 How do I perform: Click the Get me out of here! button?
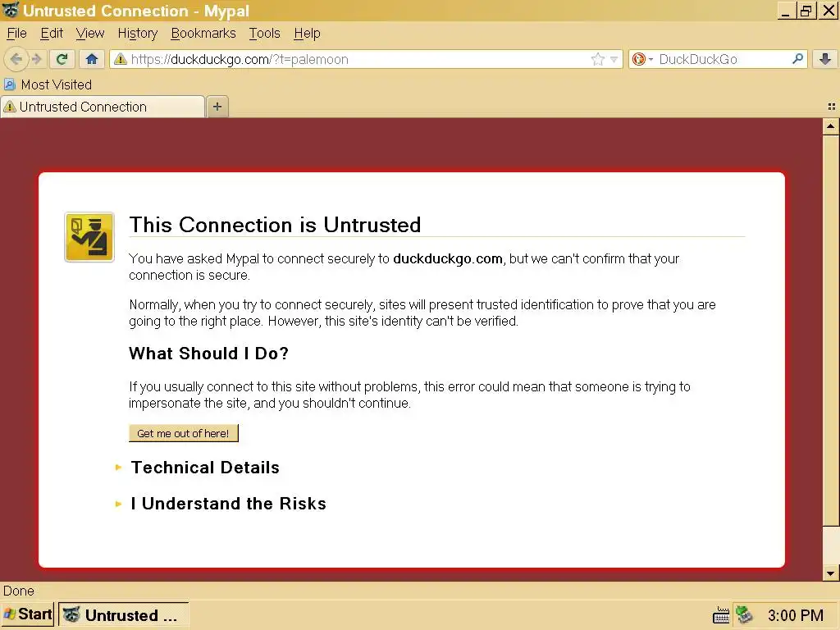point(183,433)
